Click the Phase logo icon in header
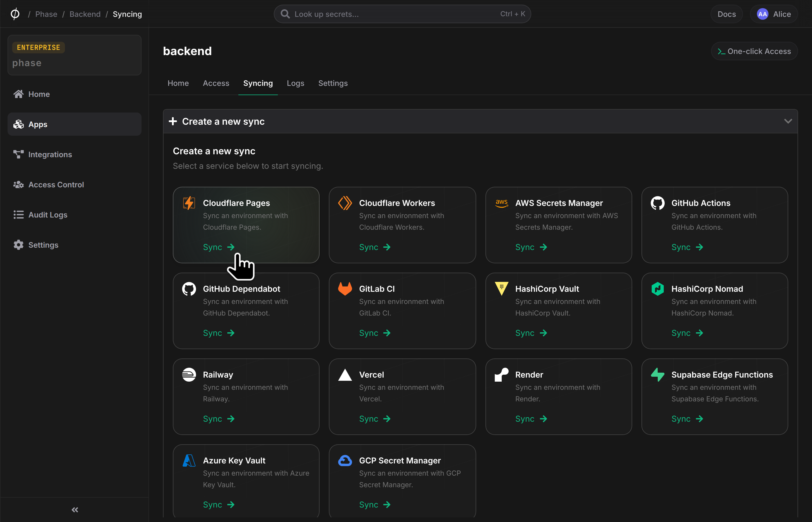 [x=15, y=14]
